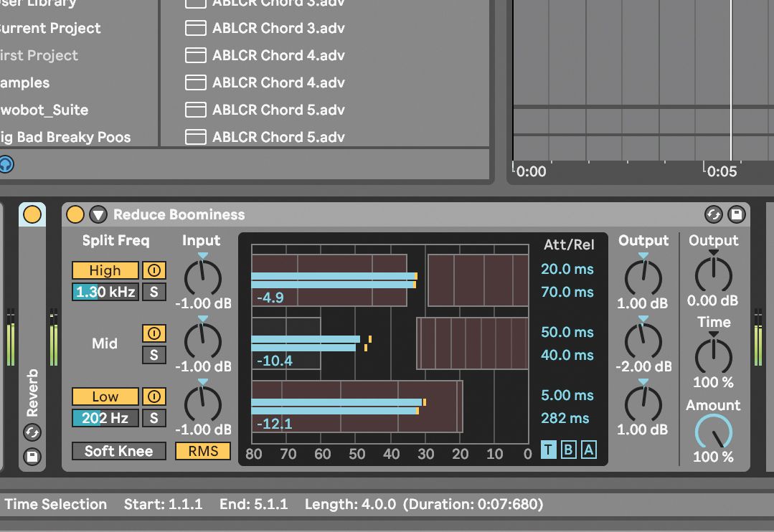Screen dimensions: 774x532
Task: Select the blue globe icon below the browser
Action: coord(7,165)
